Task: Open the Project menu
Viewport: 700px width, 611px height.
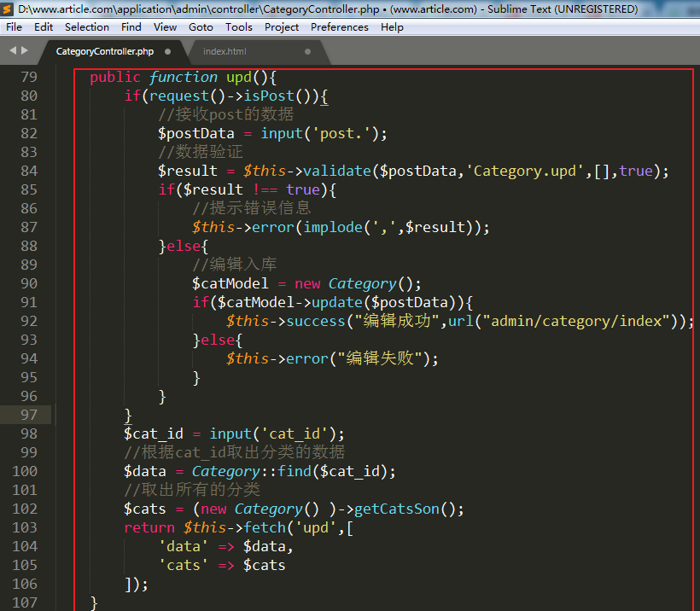Action: tap(282, 27)
